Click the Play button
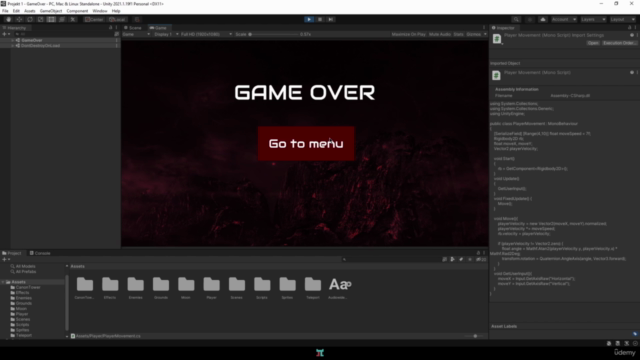This screenshot has width=640, height=360. point(309,19)
